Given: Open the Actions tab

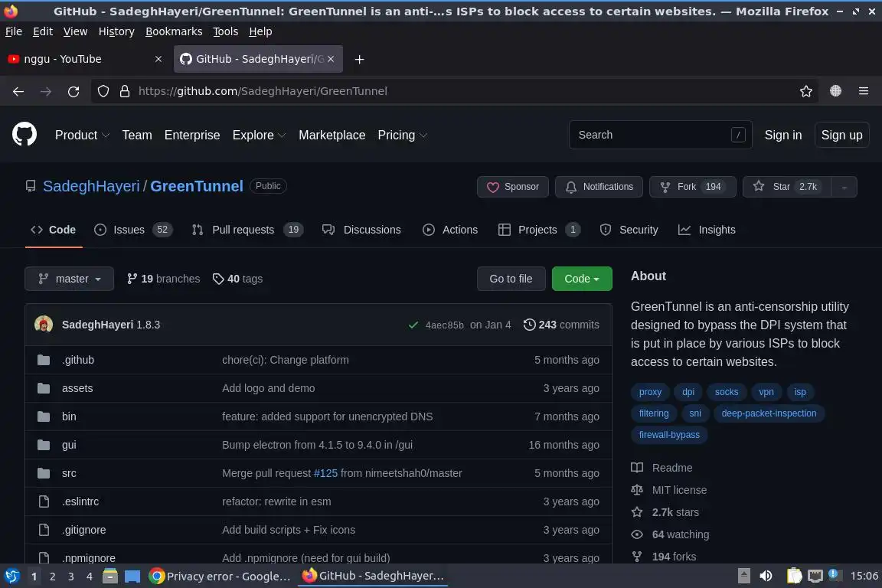Looking at the screenshot, I should click(450, 230).
